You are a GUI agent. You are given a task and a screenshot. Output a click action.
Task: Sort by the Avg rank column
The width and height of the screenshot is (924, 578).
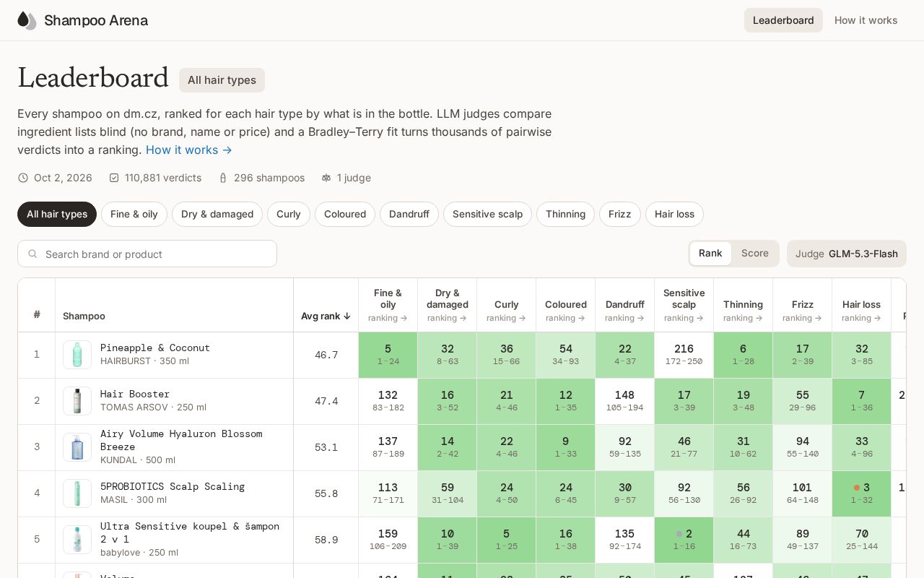(x=326, y=316)
